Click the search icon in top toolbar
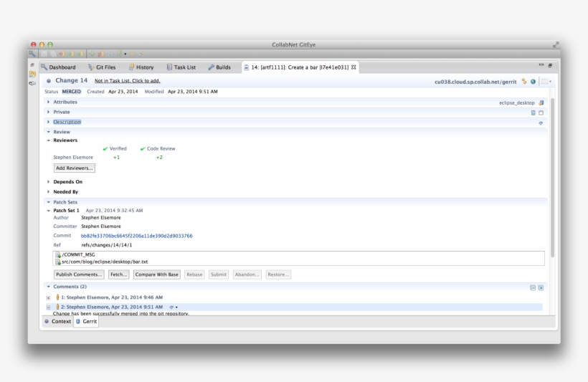The height and width of the screenshot is (382, 588). [x=32, y=54]
